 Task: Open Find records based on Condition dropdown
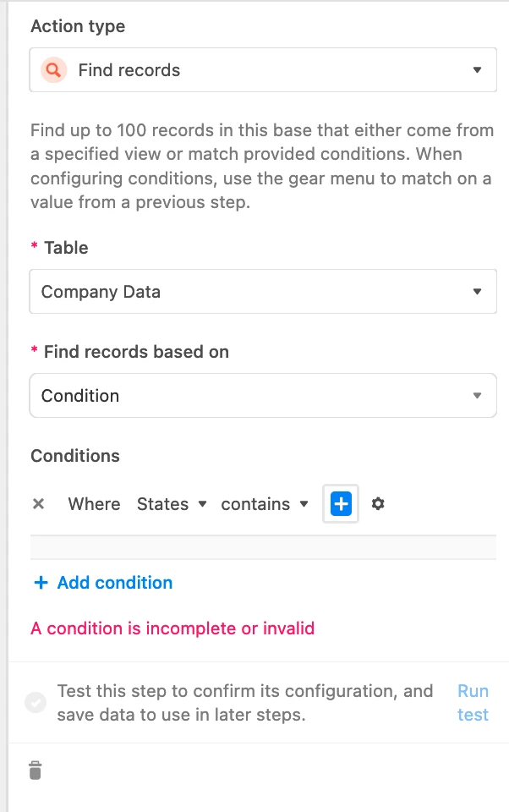[263, 396]
